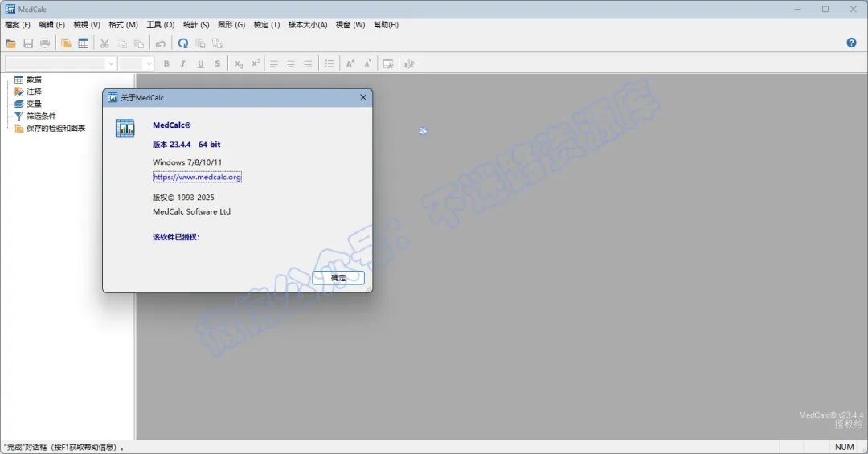Screen dimensions: 868x454
Task: Select 注释 in the contents tree
Action: [x=34, y=92]
